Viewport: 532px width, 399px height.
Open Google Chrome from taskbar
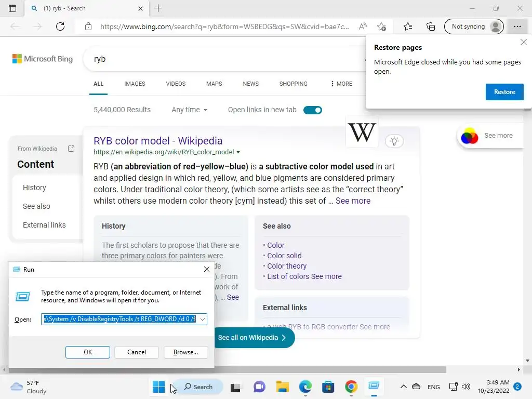click(x=351, y=387)
